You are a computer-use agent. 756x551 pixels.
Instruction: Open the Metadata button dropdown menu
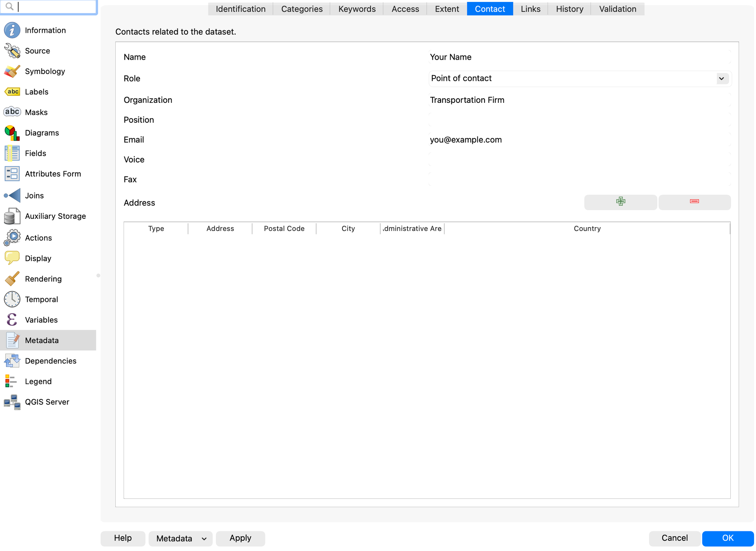pos(180,538)
